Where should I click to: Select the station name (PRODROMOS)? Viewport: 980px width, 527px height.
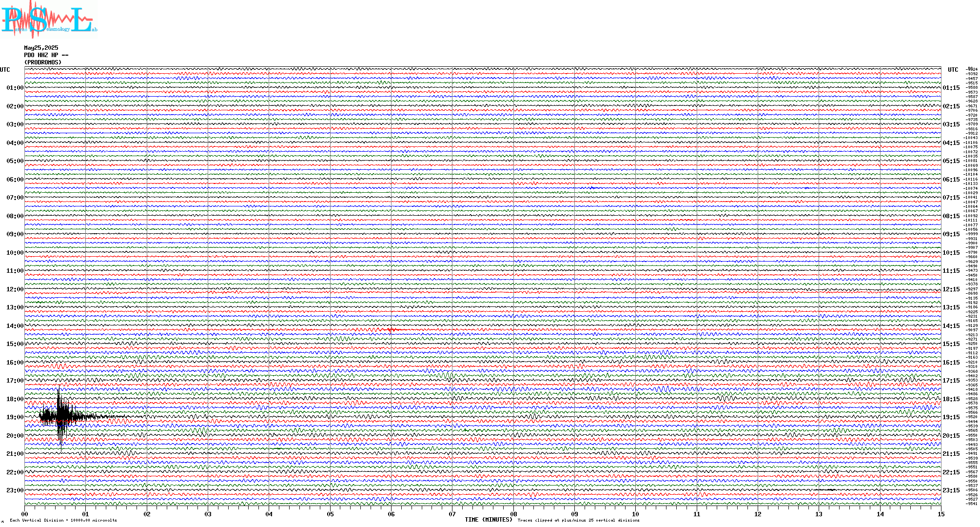click(x=43, y=62)
